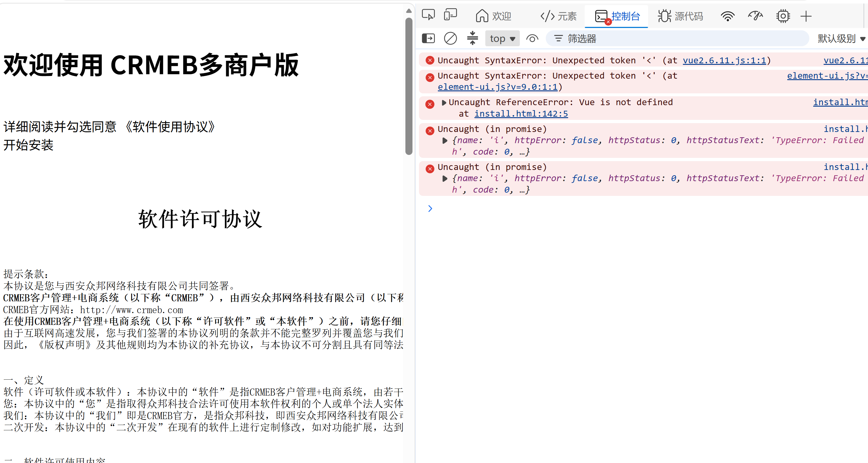
Task: Open the Performance gauge tool
Action: click(x=755, y=16)
